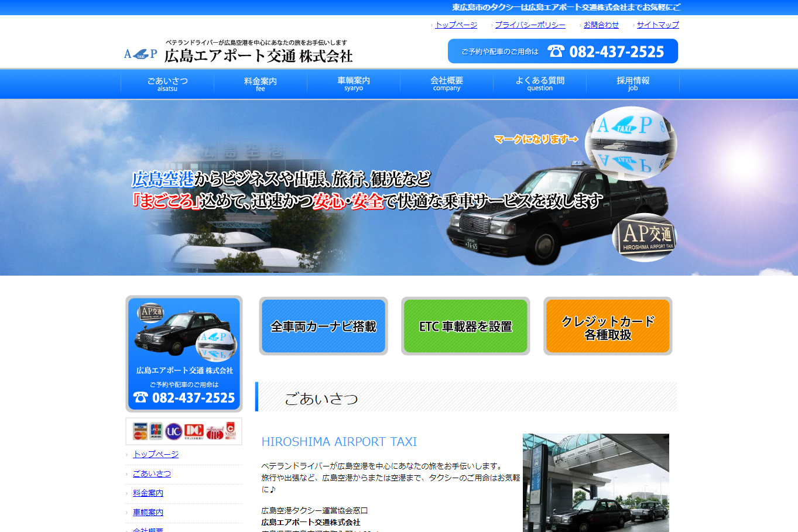Click the 広島エアポート交通 株式会社 header title
The image size is (798, 532).
(x=258, y=56)
